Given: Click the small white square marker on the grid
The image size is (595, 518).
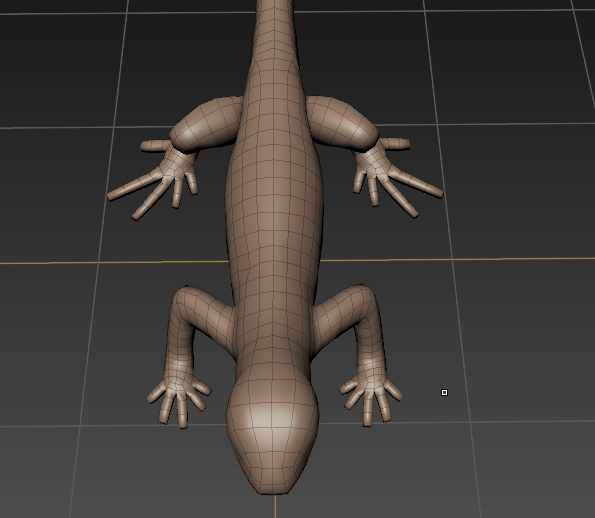Looking at the screenshot, I should click(444, 392).
